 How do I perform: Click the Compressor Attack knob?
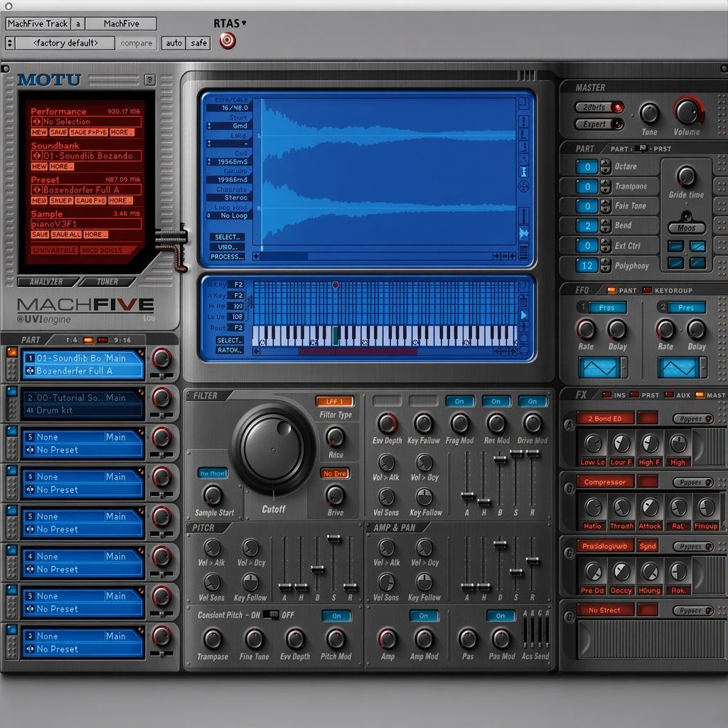click(650, 508)
